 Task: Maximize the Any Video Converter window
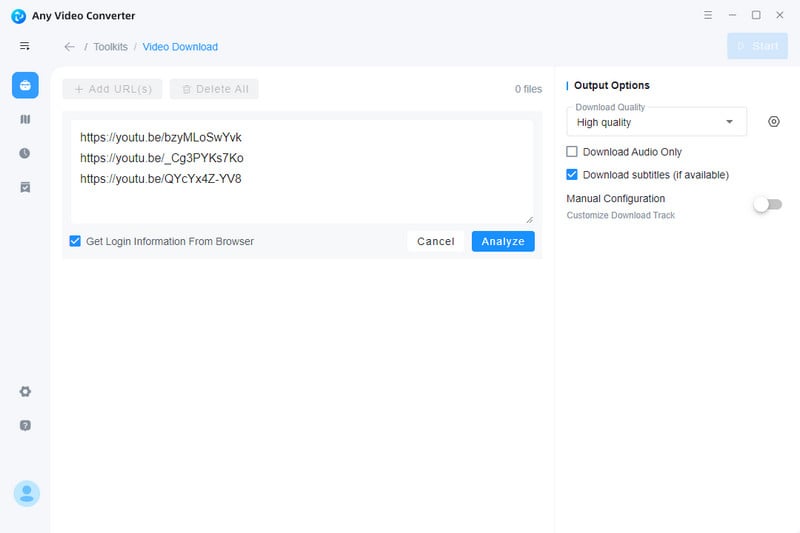tap(756, 15)
